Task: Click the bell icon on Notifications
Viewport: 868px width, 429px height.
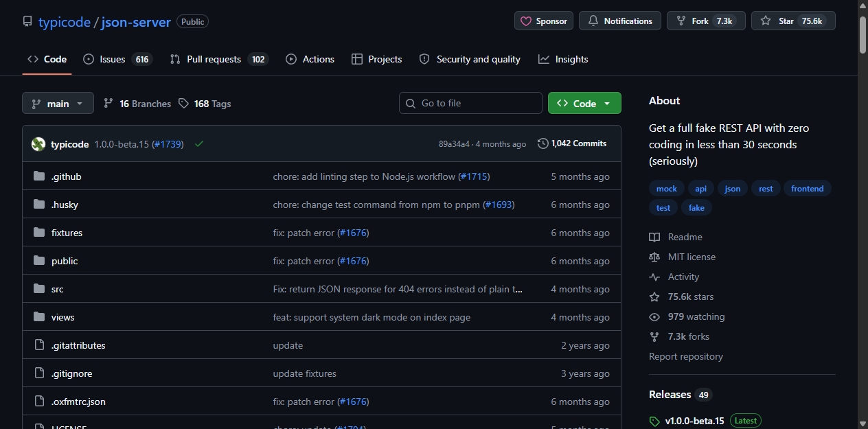Action: click(593, 21)
